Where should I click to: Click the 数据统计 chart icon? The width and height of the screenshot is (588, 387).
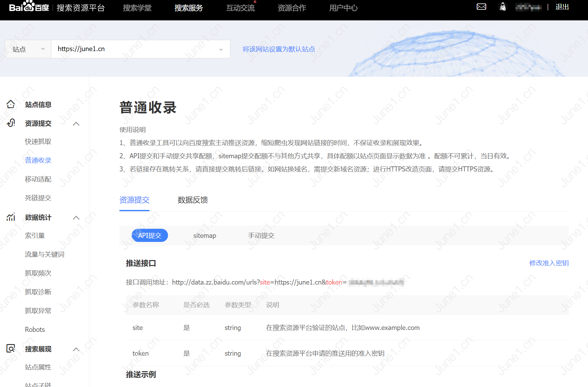pos(11,217)
